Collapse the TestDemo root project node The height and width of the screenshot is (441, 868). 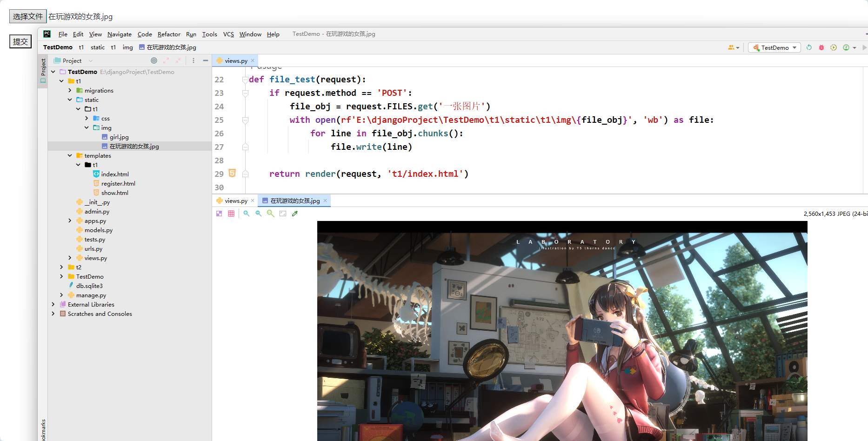click(x=53, y=72)
